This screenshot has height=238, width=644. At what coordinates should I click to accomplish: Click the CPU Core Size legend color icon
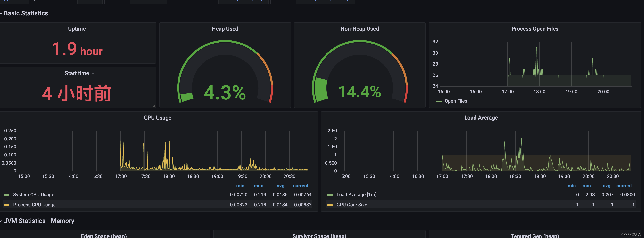[330, 205]
